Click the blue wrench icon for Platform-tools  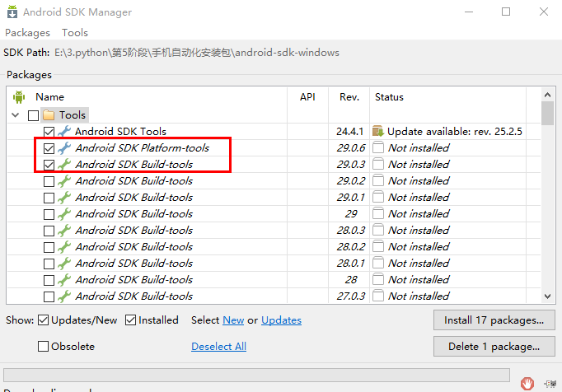point(64,147)
